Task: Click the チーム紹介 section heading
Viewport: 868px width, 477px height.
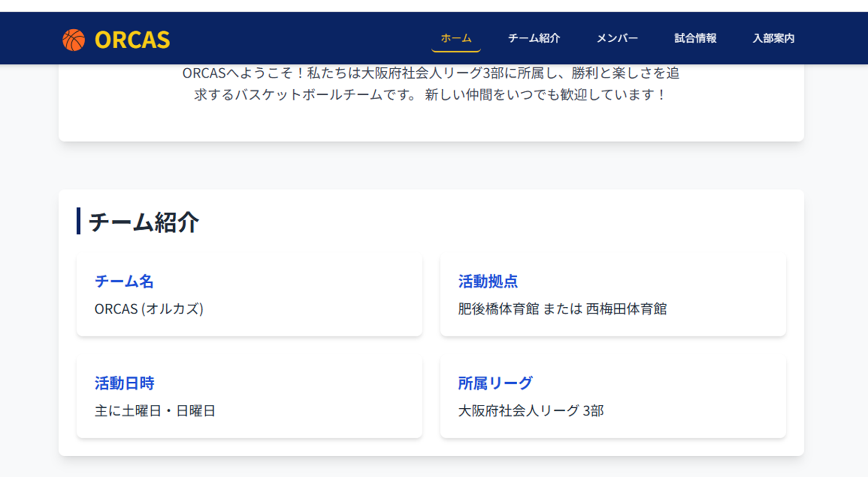Action: [x=143, y=222]
